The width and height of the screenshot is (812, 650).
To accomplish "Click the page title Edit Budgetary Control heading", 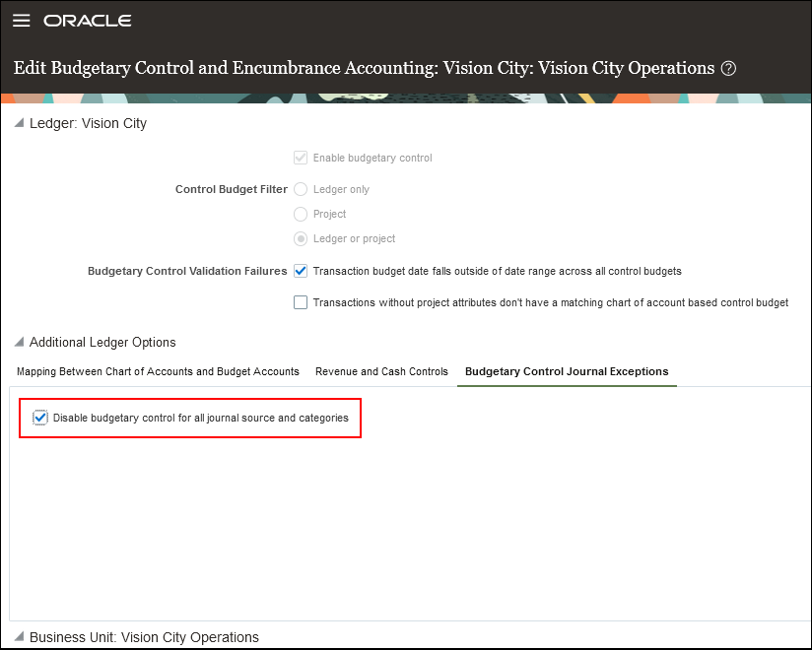I will click(364, 68).
